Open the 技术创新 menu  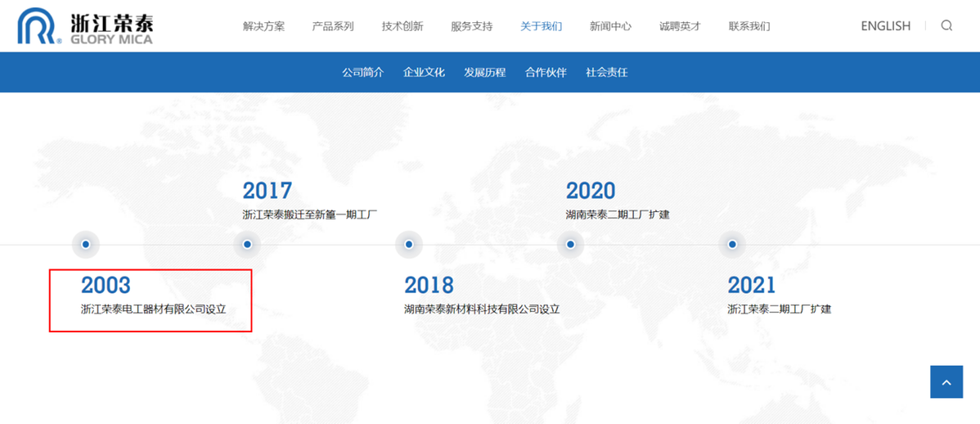click(402, 26)
